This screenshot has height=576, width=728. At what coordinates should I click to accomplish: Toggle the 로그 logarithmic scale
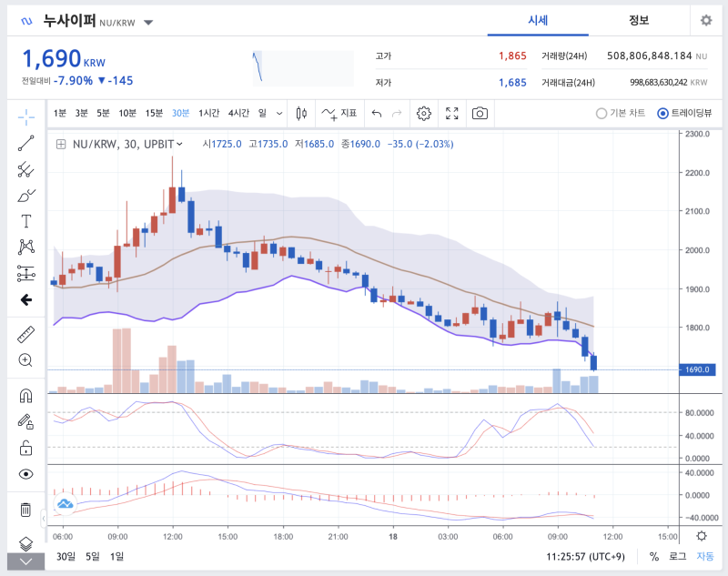click(x=677, y=556)
